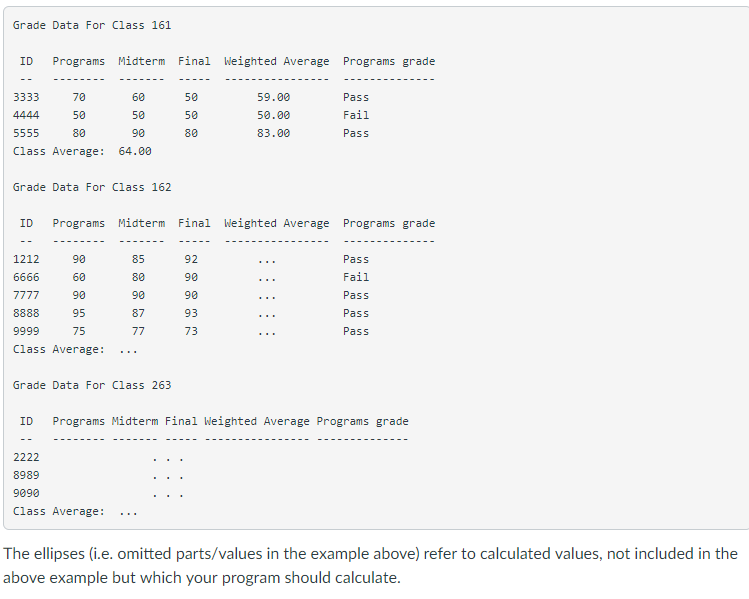
Task: Click the Fail grade for student 6666
Action: click(356, 277)
